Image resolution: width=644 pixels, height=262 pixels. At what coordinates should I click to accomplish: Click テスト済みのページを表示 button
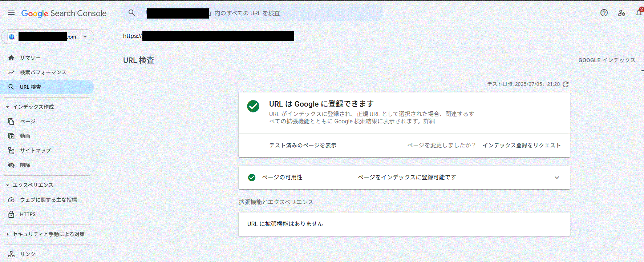(x=303, y=146)
